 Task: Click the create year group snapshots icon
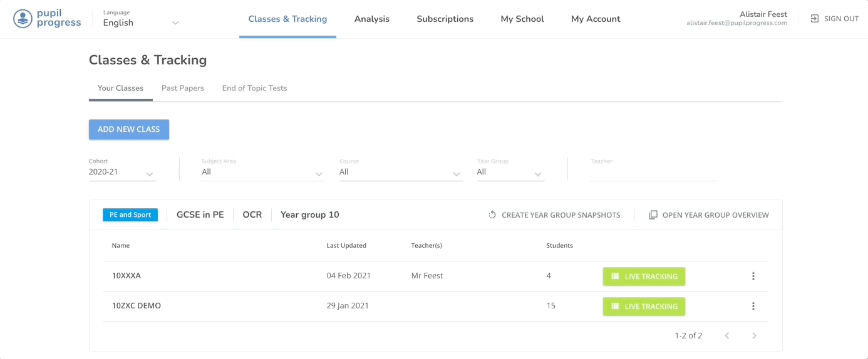pyautogui.click(x=492, y=215)
